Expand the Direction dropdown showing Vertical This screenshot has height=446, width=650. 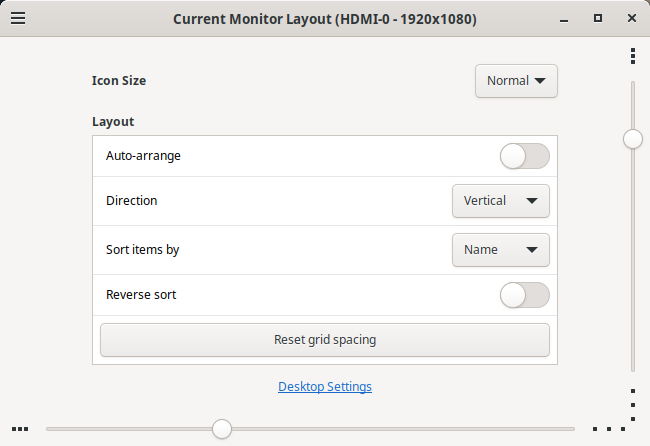click(500, 201)
